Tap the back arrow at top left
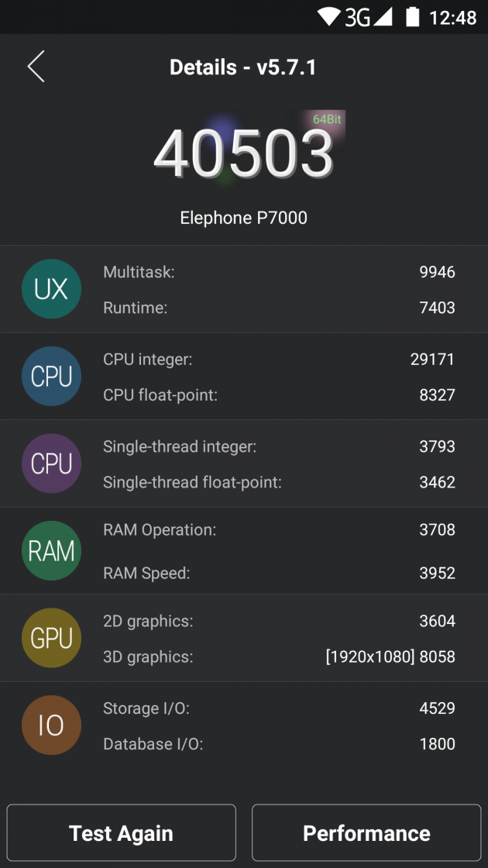The image size is (488, 868). [x=36, y=67]
